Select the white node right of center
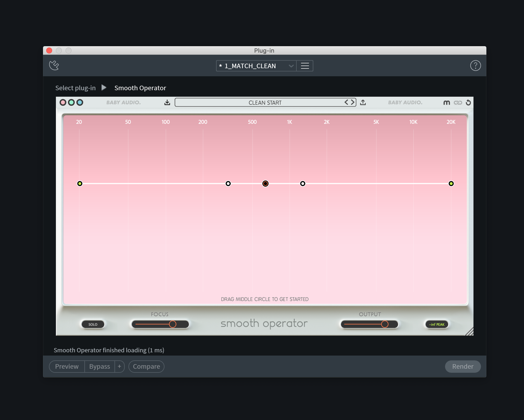This screenshot has width=524, height=420. (x=303, y=184)
